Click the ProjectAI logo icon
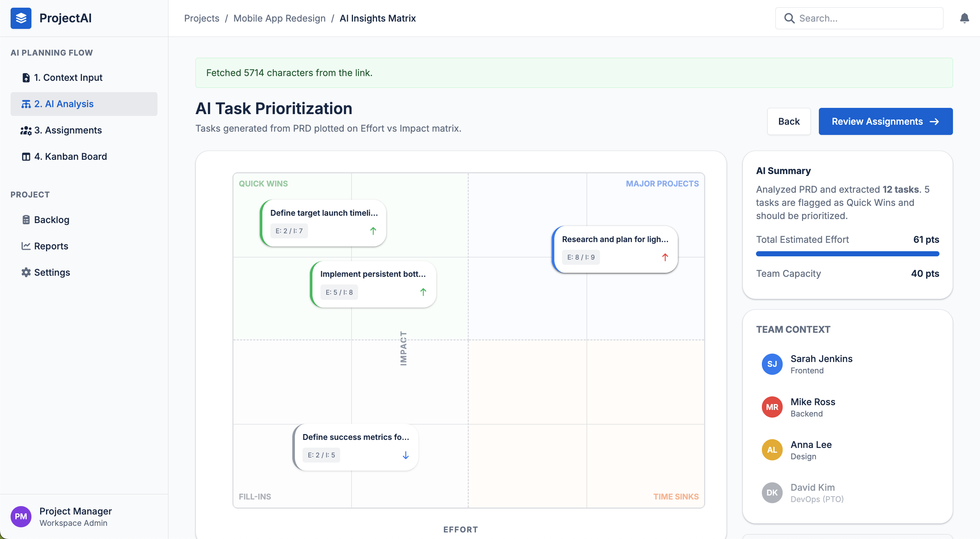 [x=21, y=18]
